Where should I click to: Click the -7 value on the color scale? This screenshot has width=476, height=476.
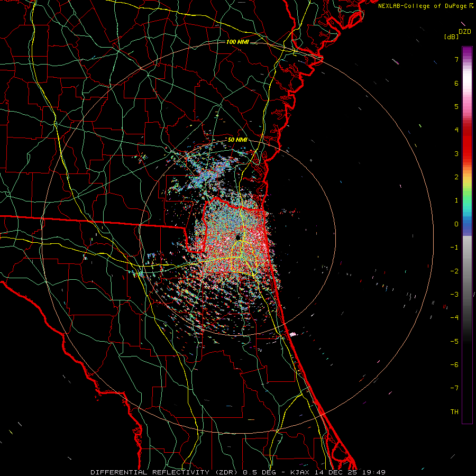click(454, 388)
